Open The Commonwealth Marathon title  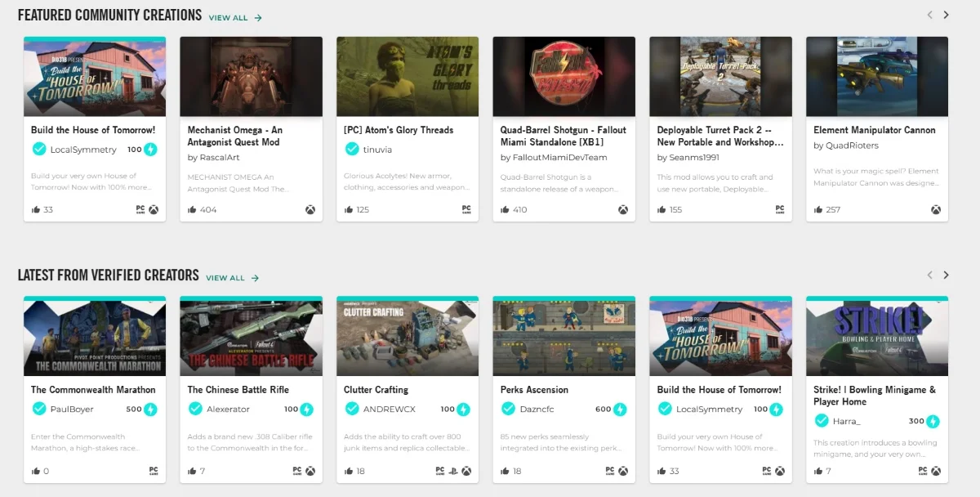point(93,390)
